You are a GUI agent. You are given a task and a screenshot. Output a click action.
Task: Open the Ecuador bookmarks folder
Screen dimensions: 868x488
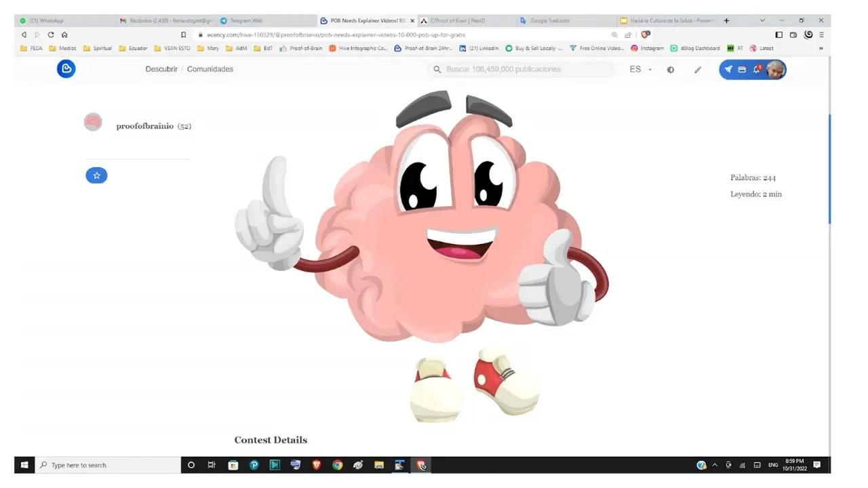(133, 48)
